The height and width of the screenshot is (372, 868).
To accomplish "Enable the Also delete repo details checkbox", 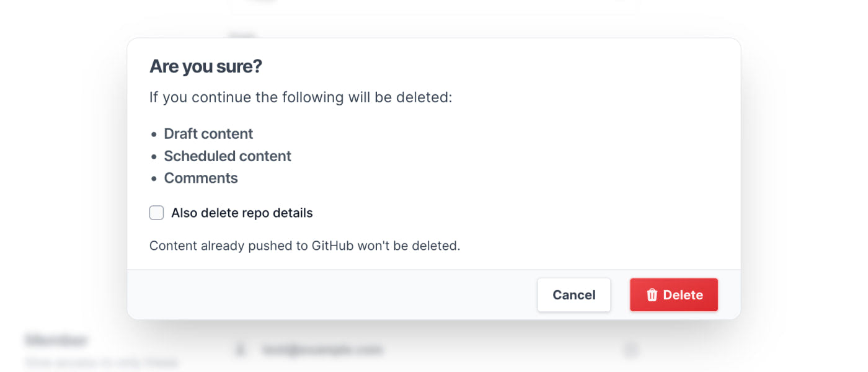I will pyautogui.click(x=157, y=213).
